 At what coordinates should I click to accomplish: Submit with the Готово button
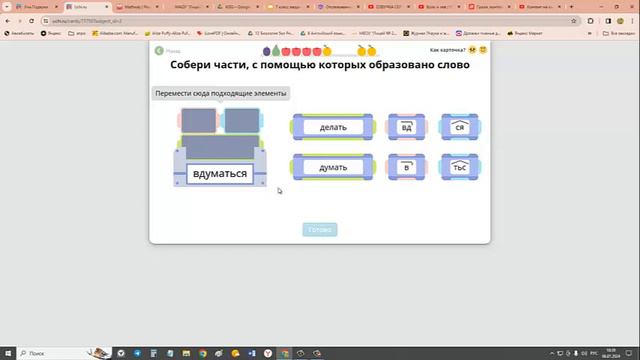coord(320,229)
